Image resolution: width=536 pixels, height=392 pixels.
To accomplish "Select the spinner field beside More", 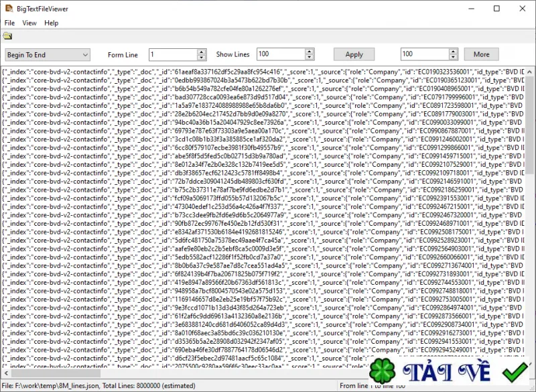I will tap(422, 54).
